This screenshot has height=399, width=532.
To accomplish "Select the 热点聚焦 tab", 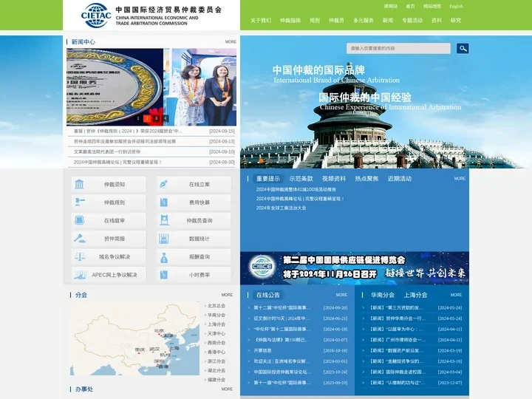I will click(366, 179).
